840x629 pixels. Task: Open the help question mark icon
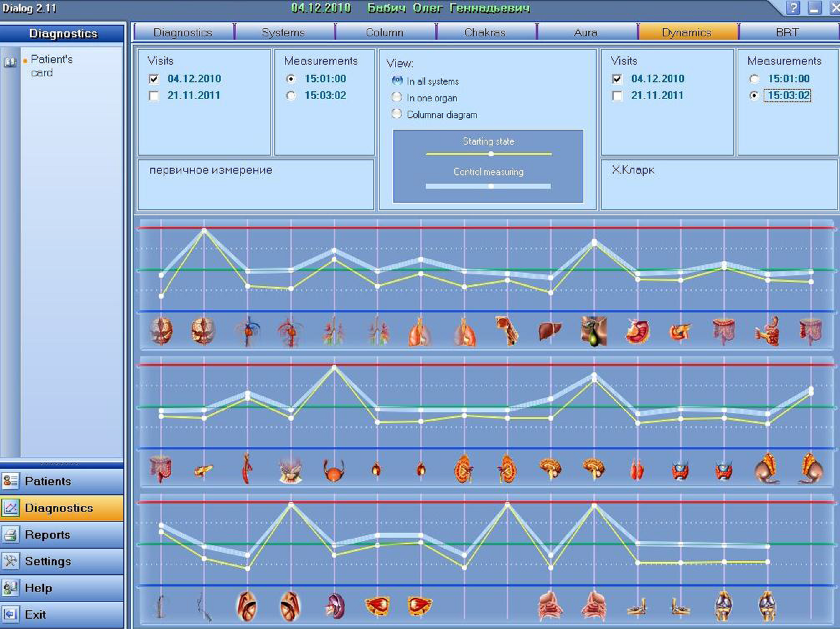(793, 8)
